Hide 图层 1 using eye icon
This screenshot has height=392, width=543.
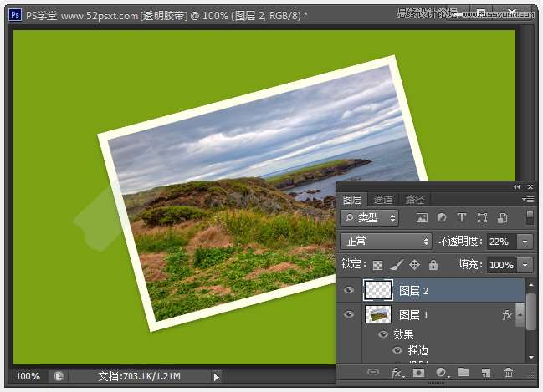[350, 315]
